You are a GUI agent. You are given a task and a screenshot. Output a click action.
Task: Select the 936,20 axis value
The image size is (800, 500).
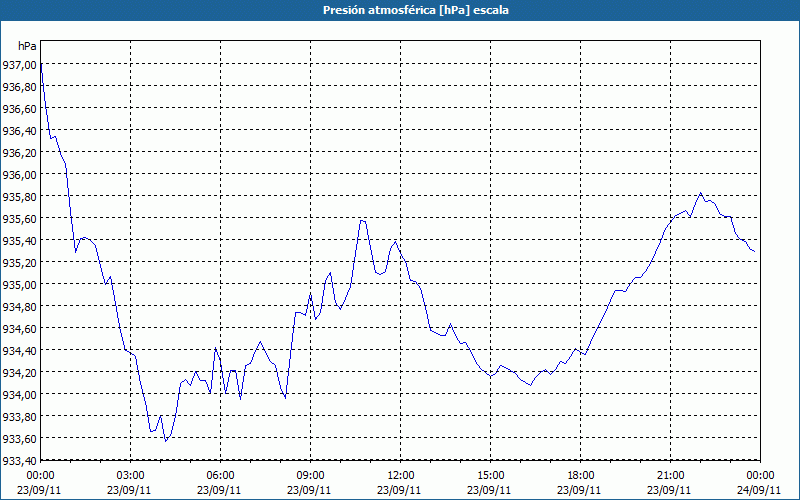[20, 153]
